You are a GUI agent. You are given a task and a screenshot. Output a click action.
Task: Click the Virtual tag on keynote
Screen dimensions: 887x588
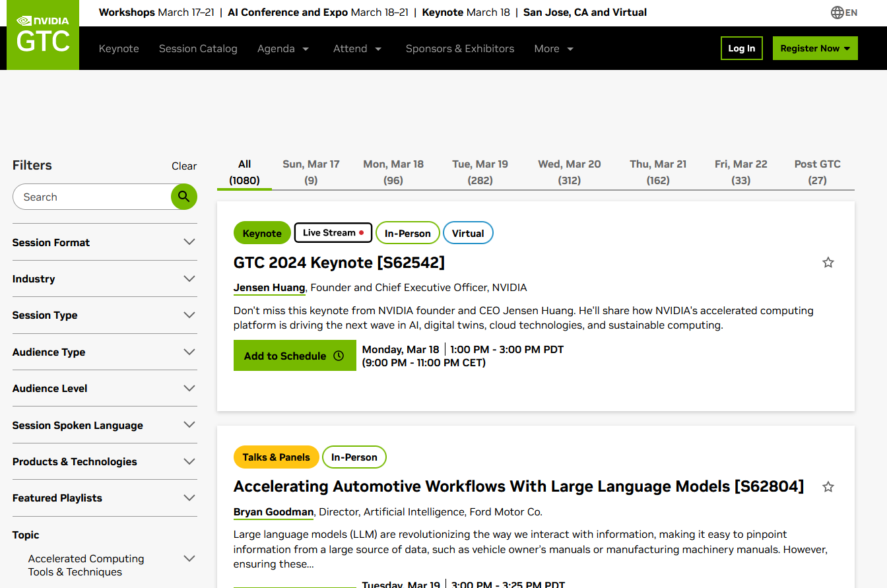pos(468,233)
